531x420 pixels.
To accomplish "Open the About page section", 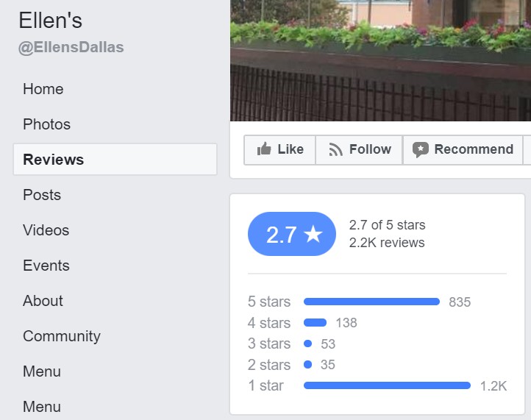I will (x=43, y=301).
